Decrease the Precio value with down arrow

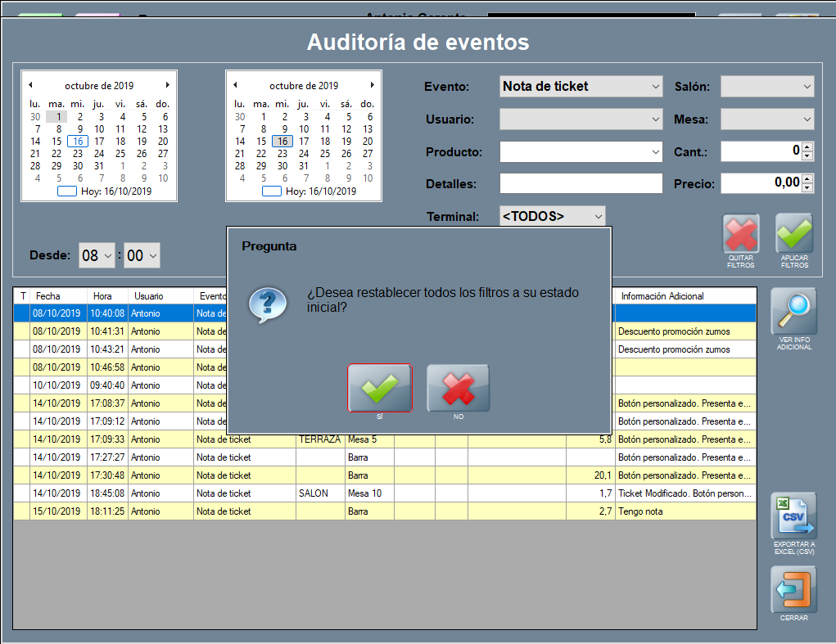click(807, 188)
